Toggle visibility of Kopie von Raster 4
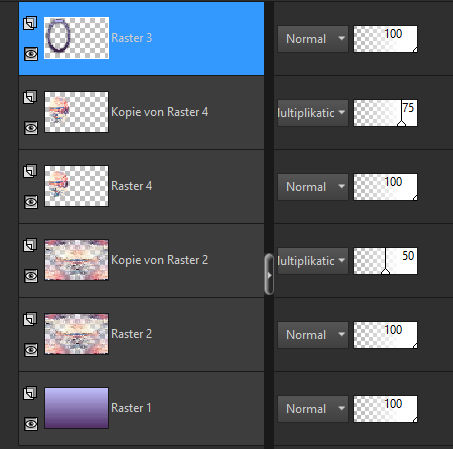Viewport: 453px width, 449px height. 31,128
